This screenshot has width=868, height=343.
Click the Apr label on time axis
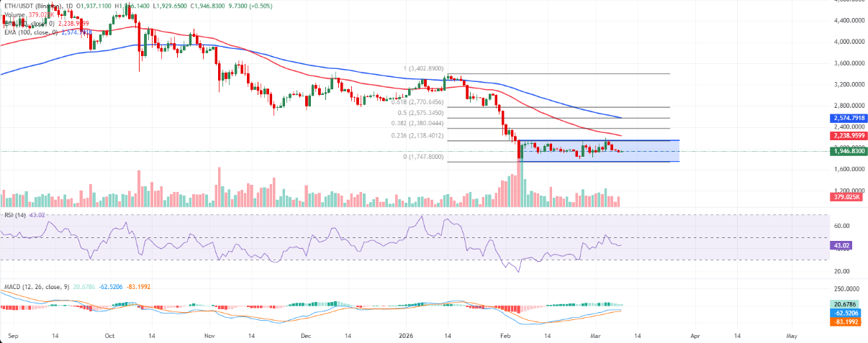[x=695, y=336]
